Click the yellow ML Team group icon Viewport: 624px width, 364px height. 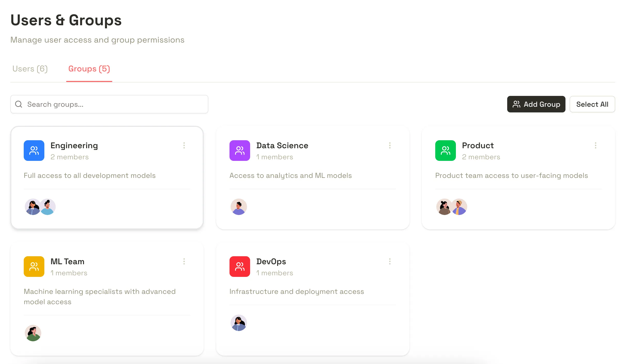click(34, 267)
